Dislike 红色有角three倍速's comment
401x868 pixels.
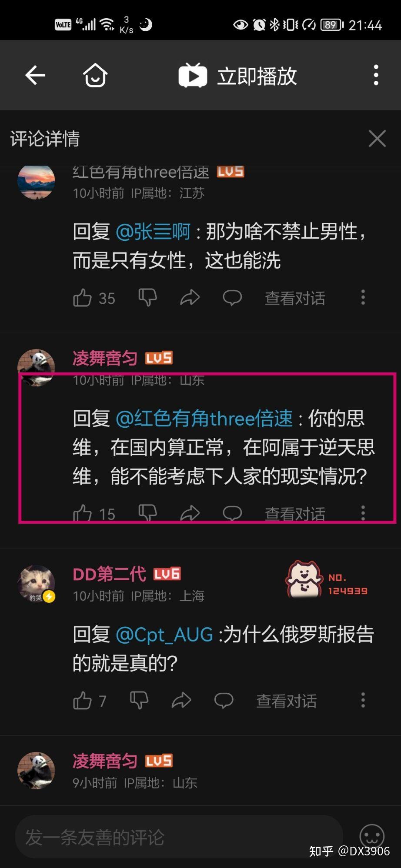pyautogui.click(x=147, y=298)
